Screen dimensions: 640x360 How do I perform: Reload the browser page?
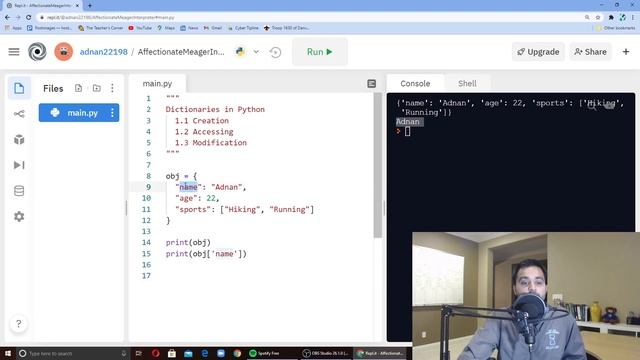(29, 18)
